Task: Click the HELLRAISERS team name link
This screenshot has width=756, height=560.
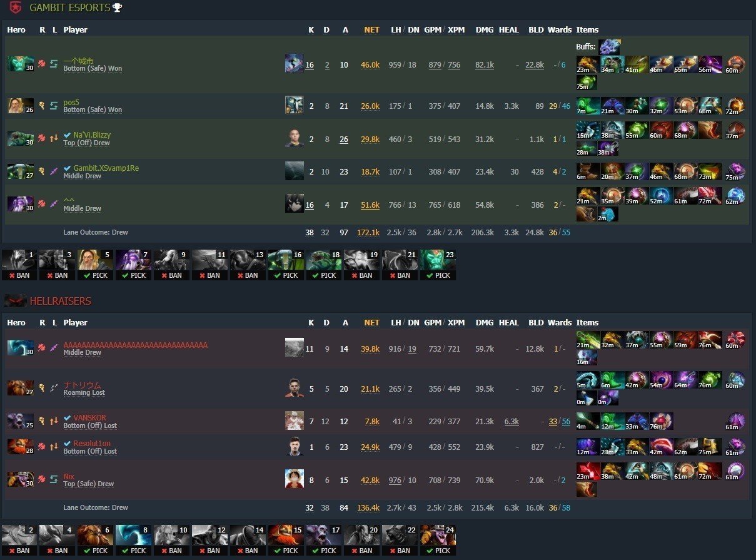Action: point(61,301)
